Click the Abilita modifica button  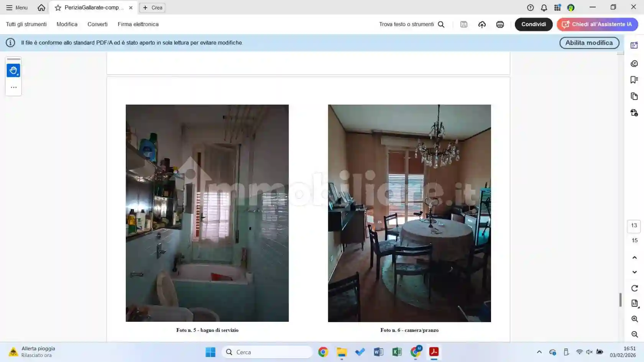[x=589, y=43]
